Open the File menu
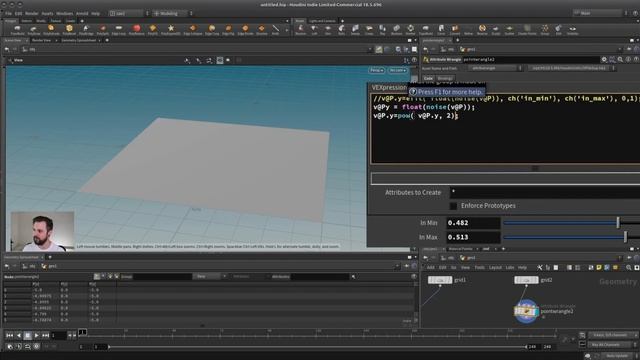 coord(8,13)
